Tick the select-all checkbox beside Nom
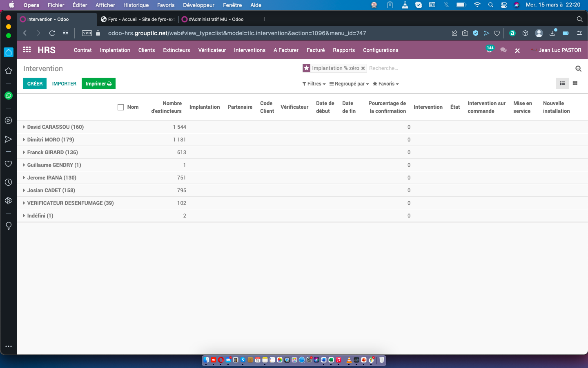This screenshot has height=368, width=588. (x=120, y=107)
